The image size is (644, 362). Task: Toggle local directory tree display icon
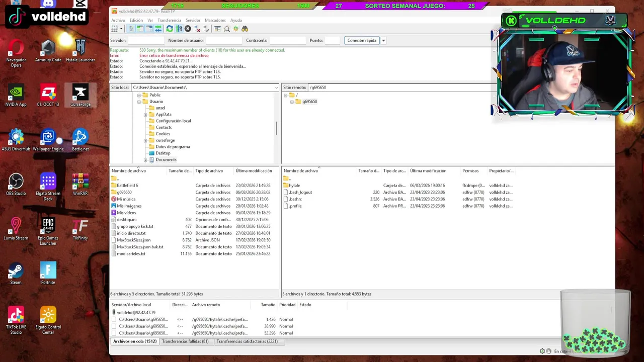(140, 29)
